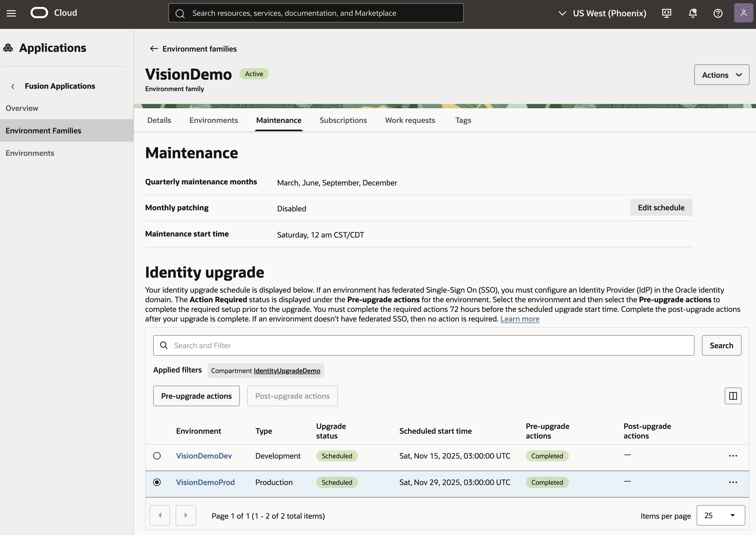The image size is (756, 535).
Task: Click Scheduled status for VisionDemoDev
Action: (x=337, y=456)
